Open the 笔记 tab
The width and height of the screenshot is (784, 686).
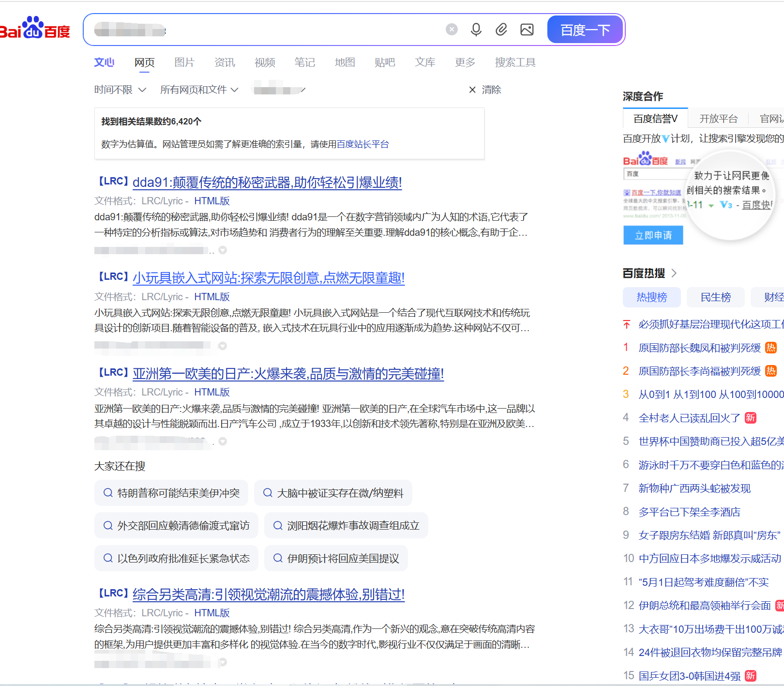[x=305, y=62]
